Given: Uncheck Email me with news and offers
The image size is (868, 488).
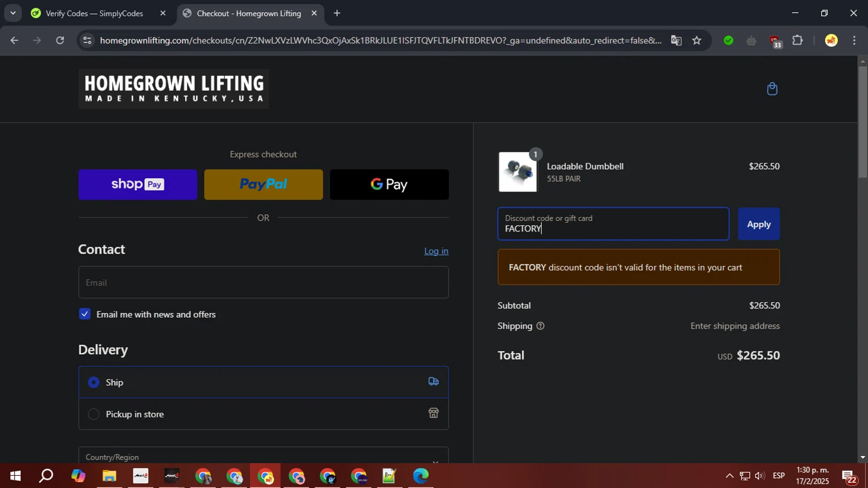Looking at the screenshot, I should click(x=84, y=314).
